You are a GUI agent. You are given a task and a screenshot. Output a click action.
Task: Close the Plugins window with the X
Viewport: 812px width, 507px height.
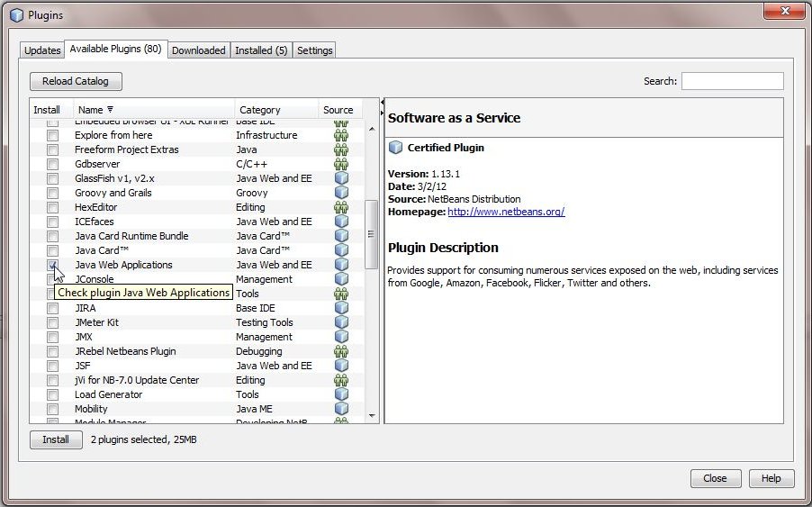click(785, 11)
